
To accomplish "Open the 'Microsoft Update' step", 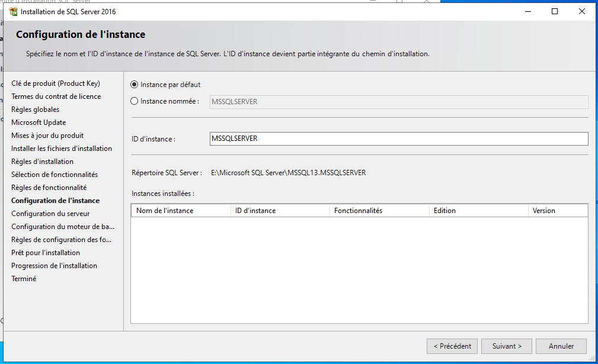I will coord(39,123).
